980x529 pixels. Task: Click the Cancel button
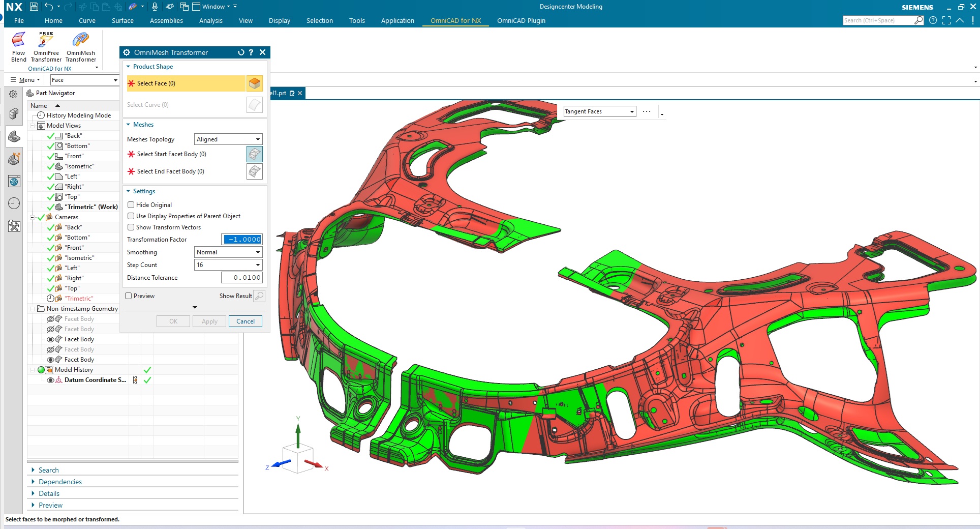(x=246, y=321)
